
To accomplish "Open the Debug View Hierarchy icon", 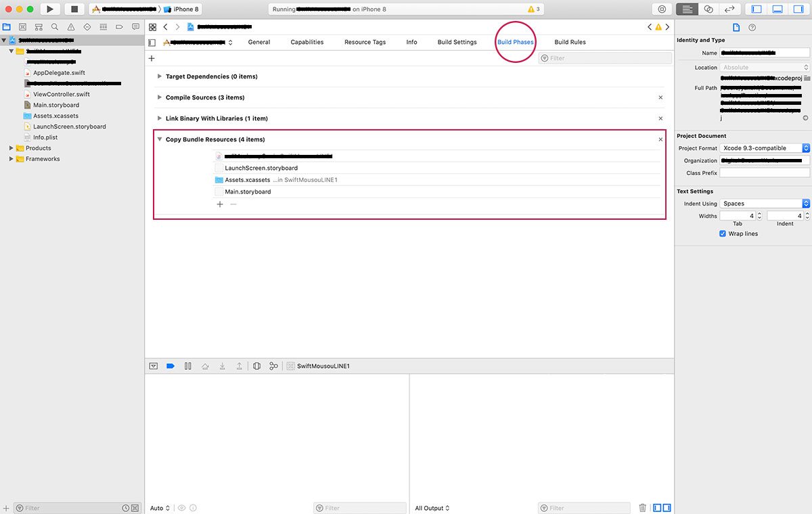I will point(257,366).
